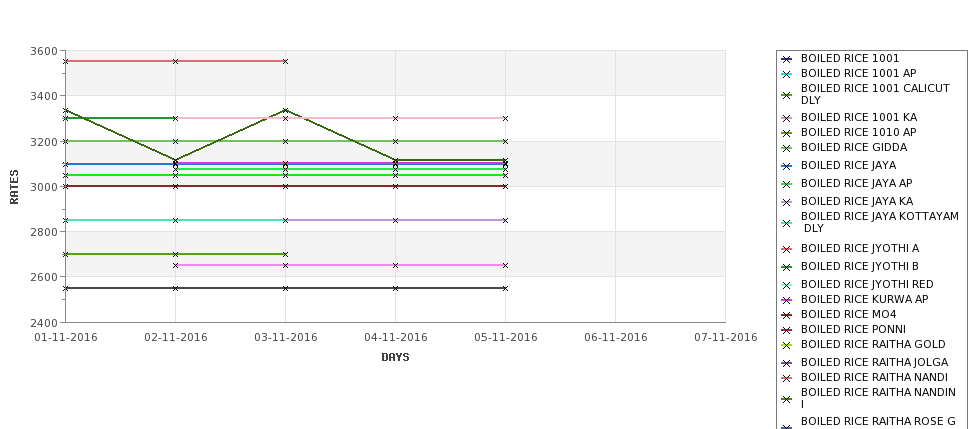
Task: Click the BOILED RICE KURWA AP legend marker
Action: pyautogui.click(x=787, y=300)
